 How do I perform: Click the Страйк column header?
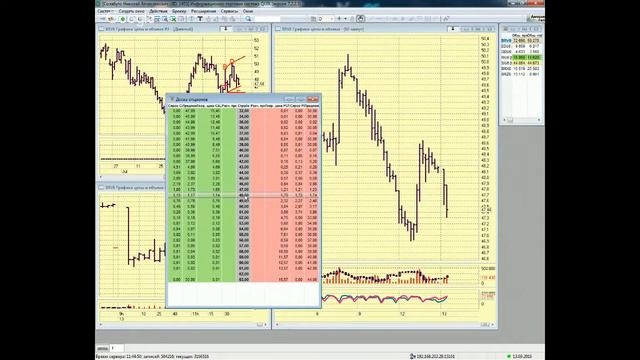pyautogui.click(x=243, y=106)
